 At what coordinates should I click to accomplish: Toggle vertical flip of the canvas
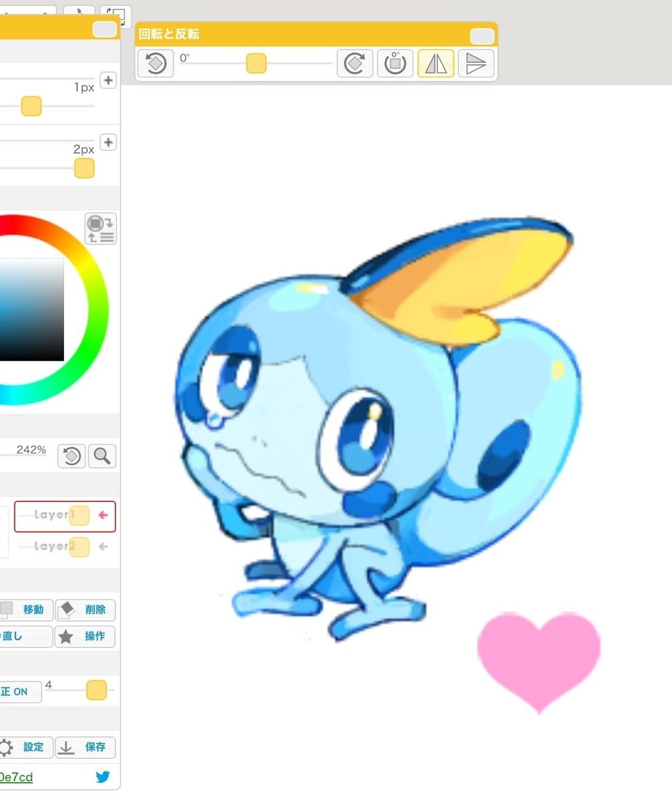click(476, 63)
